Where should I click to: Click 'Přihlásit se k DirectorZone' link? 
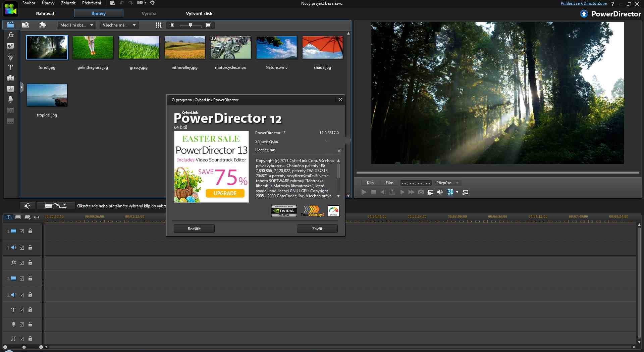click(x=584, y=3)
